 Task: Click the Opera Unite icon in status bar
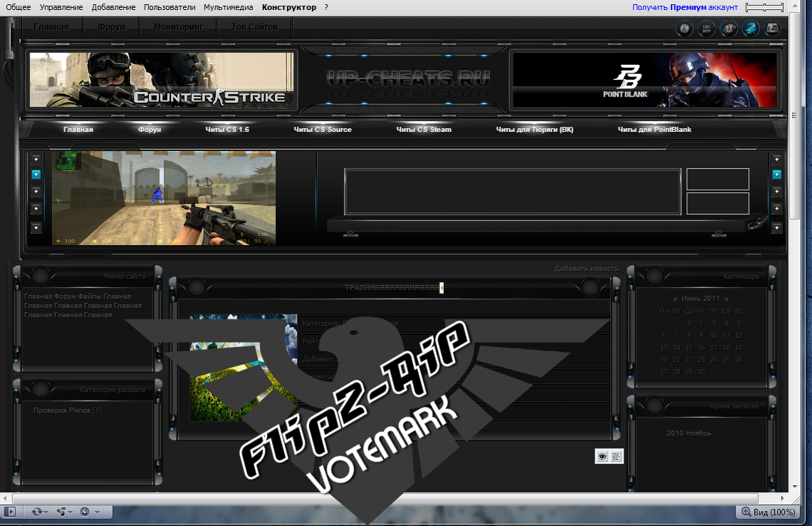[x=61, y=512]
